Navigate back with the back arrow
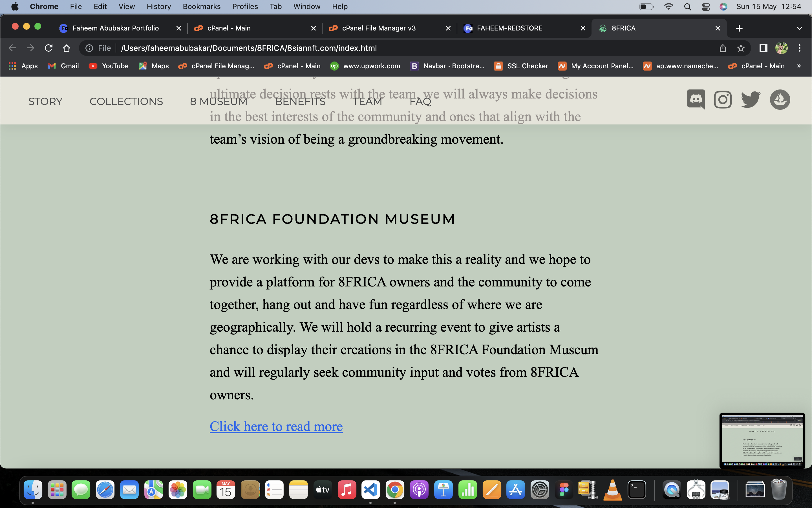 coord(12,48)
